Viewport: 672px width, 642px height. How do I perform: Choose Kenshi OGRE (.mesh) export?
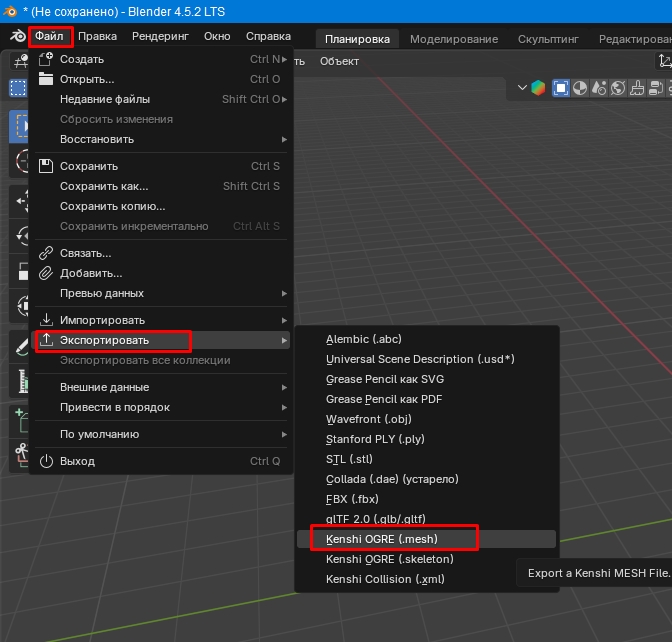[426, 539]
